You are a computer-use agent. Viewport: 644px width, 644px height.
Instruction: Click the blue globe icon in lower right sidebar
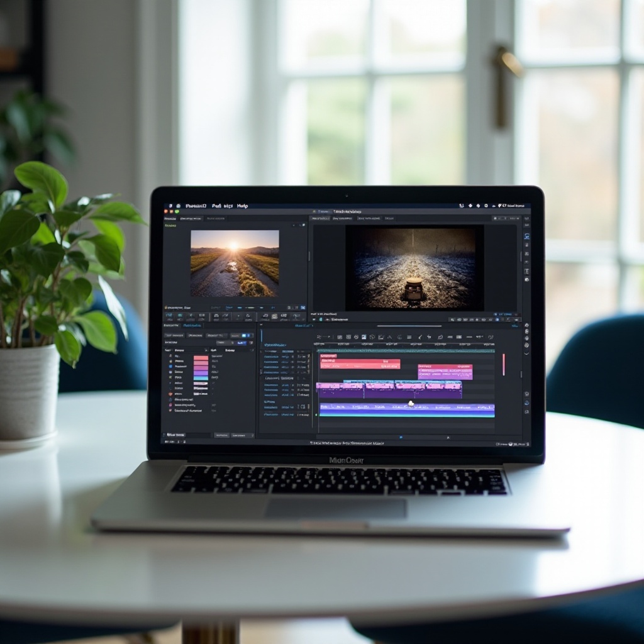pyautogui.click(x=526, y=403)
